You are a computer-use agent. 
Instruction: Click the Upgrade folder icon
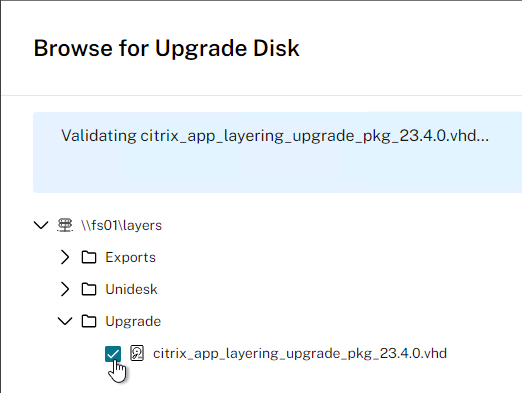89,321
